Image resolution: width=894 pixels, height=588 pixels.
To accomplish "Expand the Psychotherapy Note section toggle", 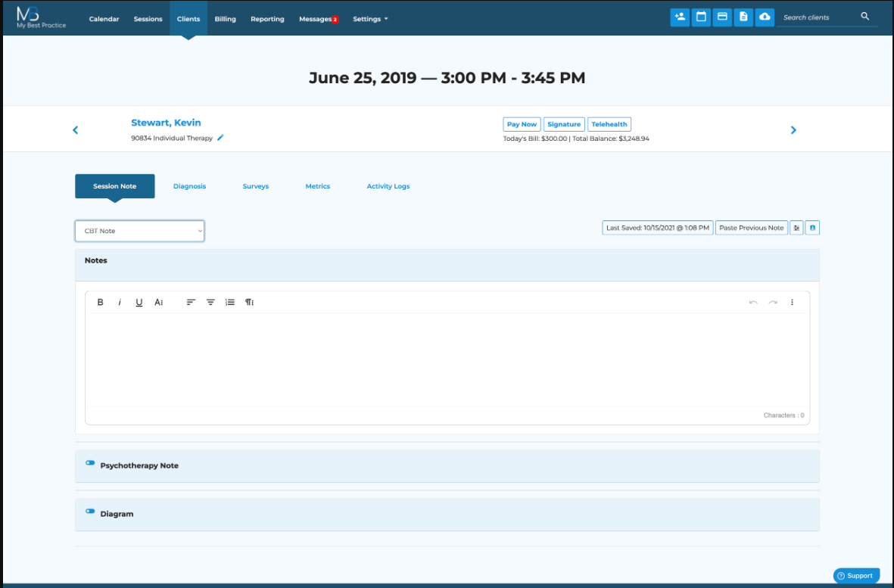I will pos(90,462).
